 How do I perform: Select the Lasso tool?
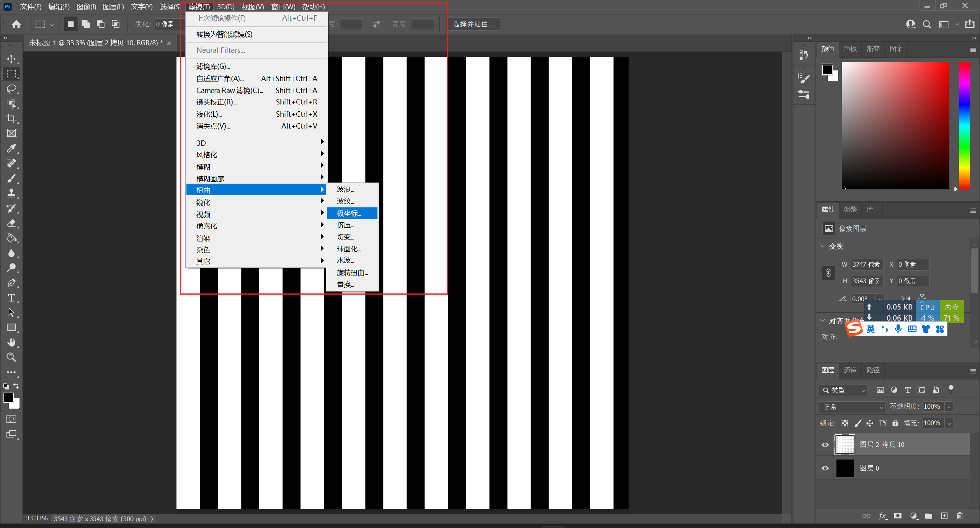pos(11,89)
